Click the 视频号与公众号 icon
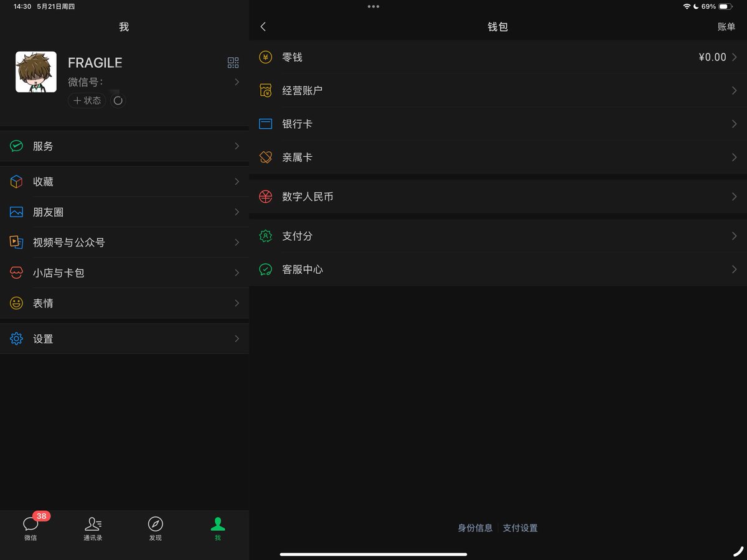747x560 pixels. coord(16,243)
